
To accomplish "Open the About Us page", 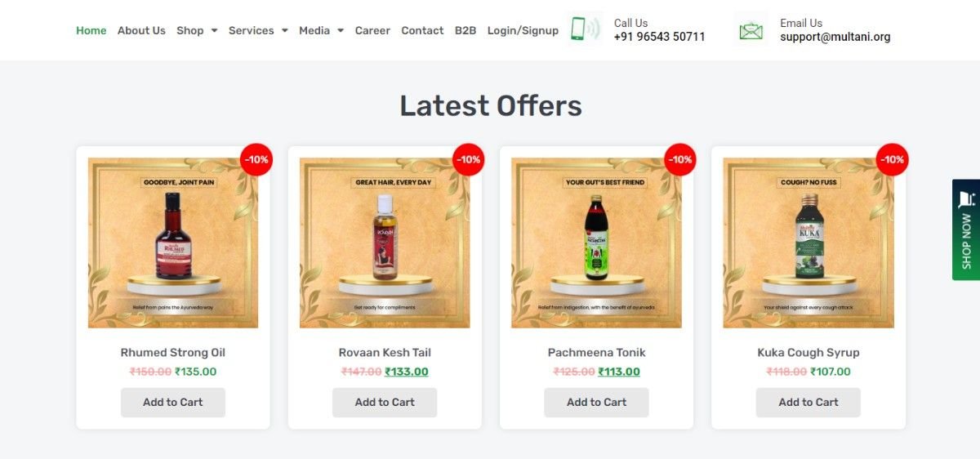I will coord(141,30).
